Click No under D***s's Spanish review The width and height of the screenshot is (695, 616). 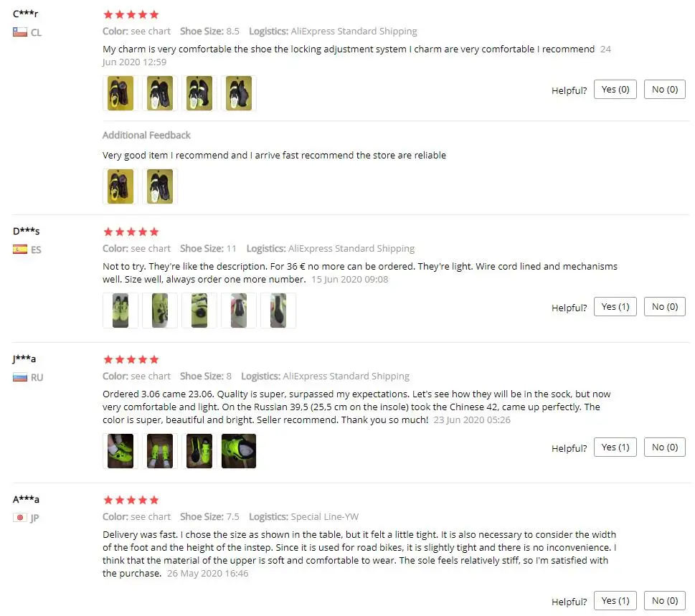[664, 307]
